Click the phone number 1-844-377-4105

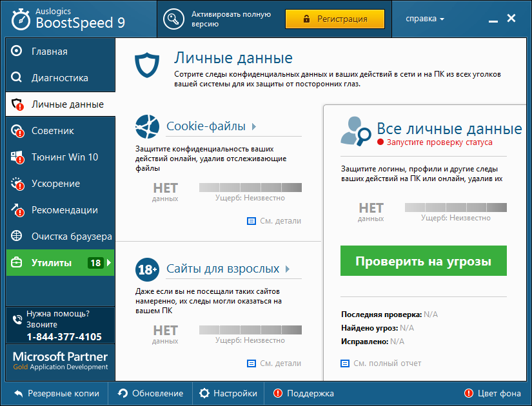[x=64, y=337]
